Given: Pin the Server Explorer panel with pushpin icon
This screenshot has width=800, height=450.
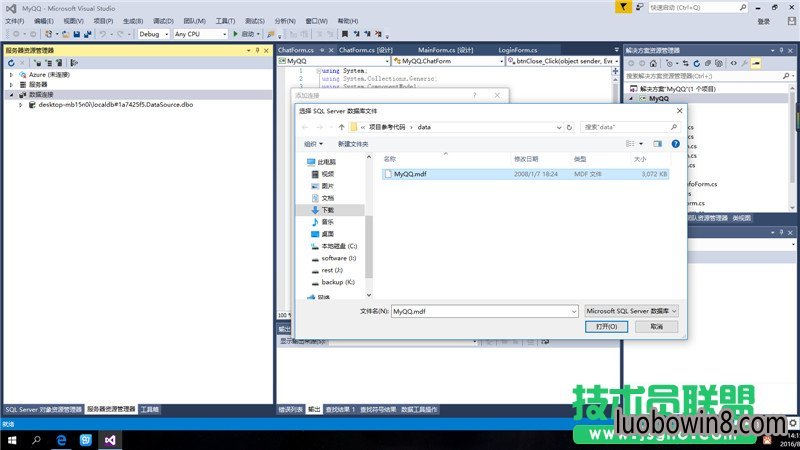Looking at the screenshot, I should [x=257, y=51].
